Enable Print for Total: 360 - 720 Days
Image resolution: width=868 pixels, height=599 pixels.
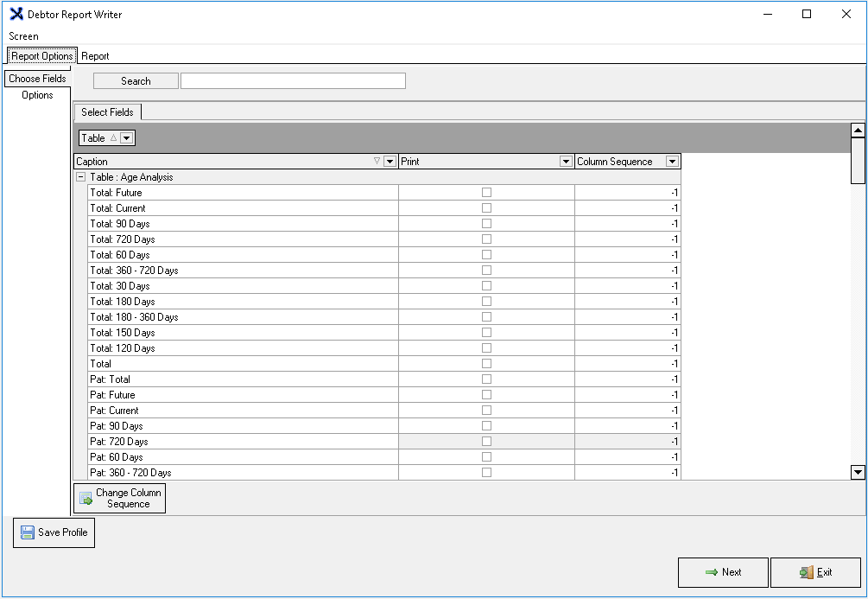(486, 270)
